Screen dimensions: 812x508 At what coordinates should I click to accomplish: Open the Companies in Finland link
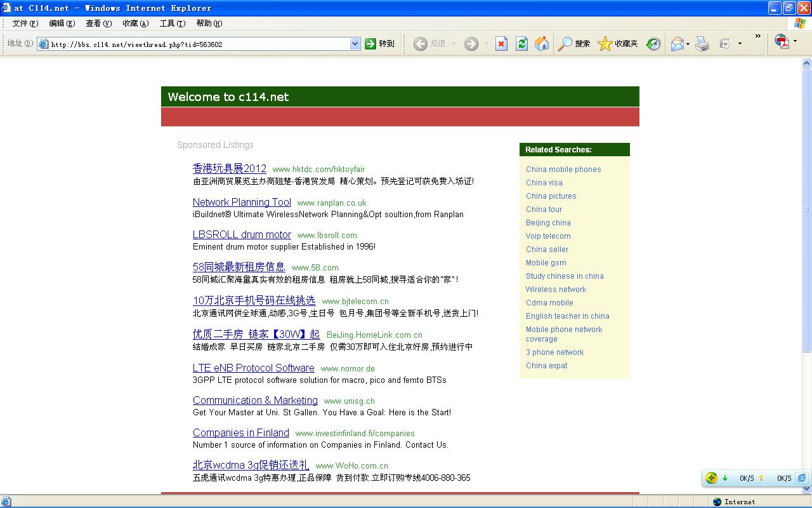(x=241, y=432)
